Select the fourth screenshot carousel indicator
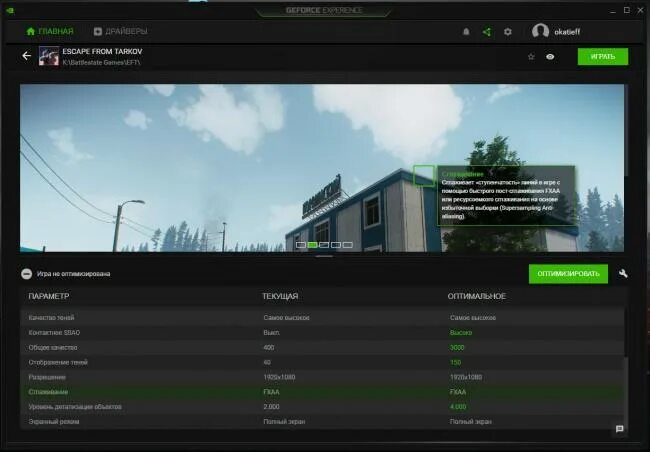This screenshot has height=452, width=650. point(336,245)
